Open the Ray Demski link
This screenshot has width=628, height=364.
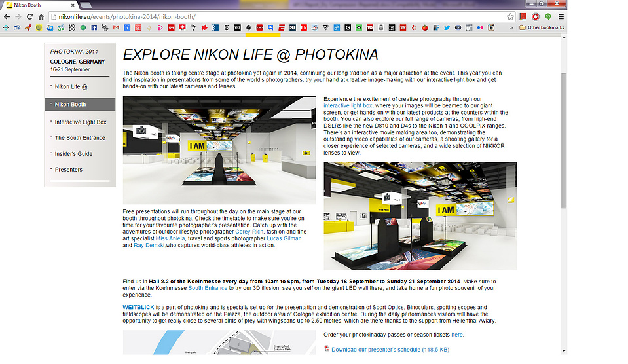pos(149,245)
